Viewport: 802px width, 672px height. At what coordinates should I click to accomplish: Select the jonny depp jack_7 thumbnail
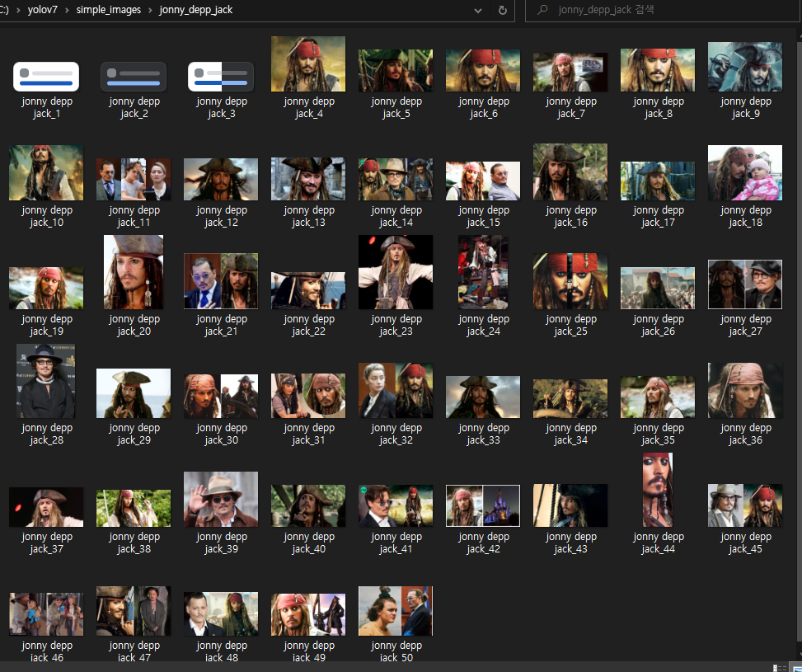[x=570, y=73]
